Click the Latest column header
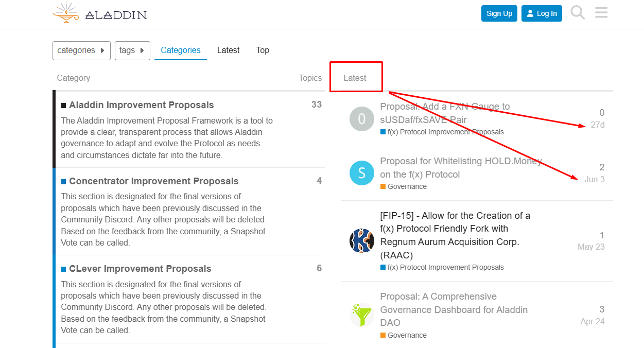This screenshot has height=348, width=644. 355,78
